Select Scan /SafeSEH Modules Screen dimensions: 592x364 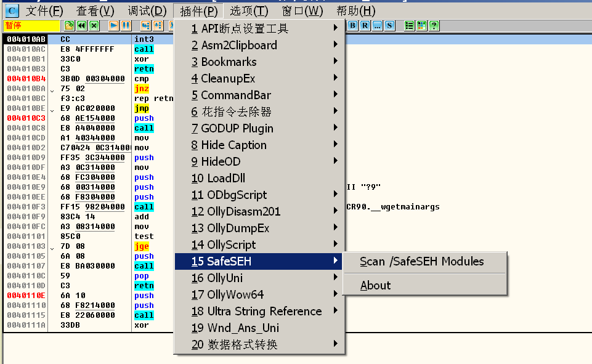coord(422,261)
